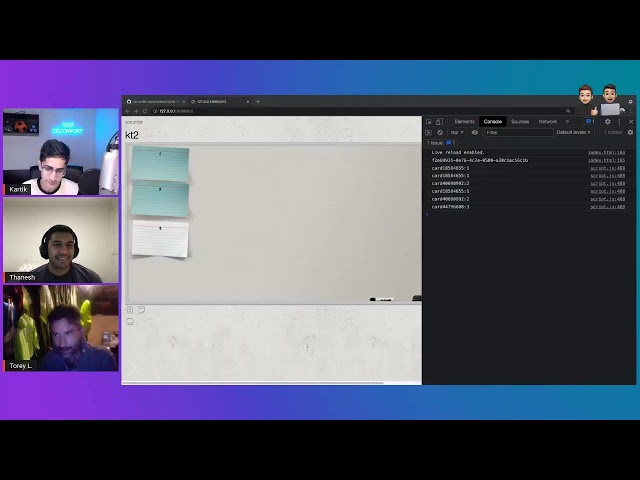
Task: Toggle the console sidebar icon
Action: point(428,133)
